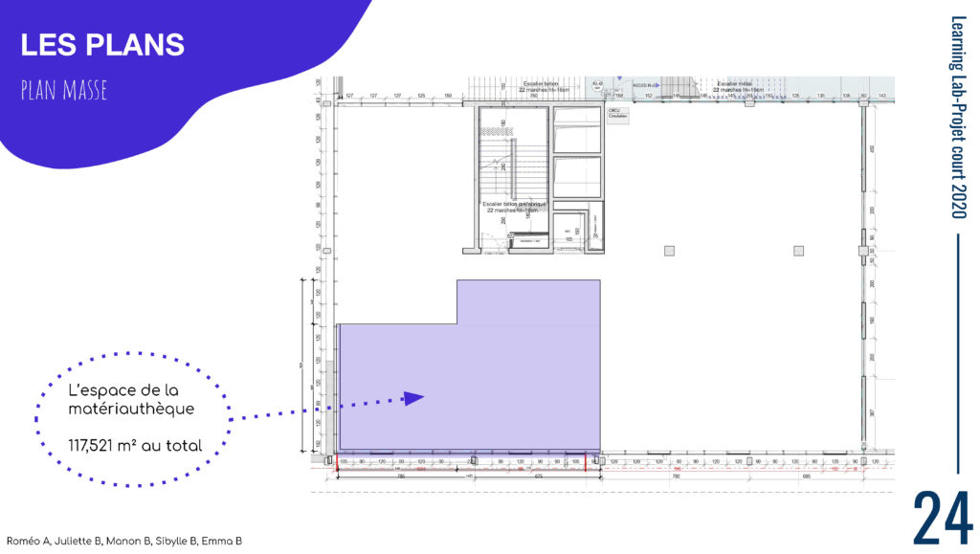
Task: Click the blue arrowhead pointing into the shaded area
Action: (412, 398)
